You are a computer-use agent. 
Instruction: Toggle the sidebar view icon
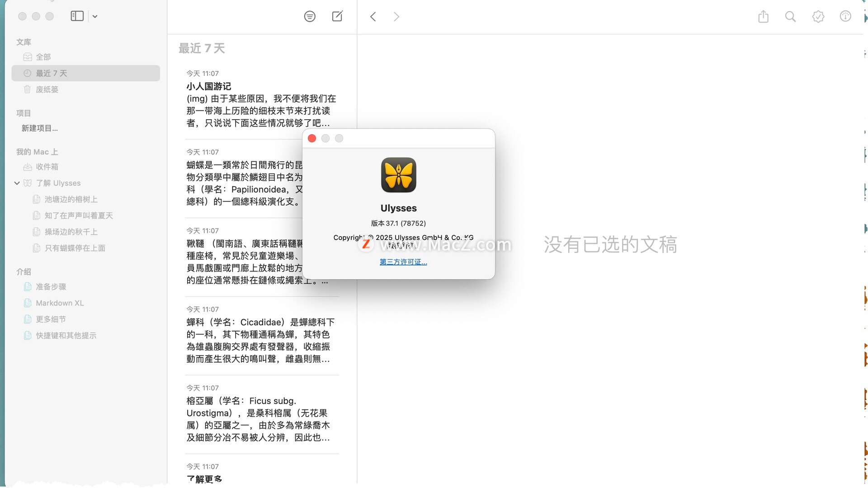[77, 16]
